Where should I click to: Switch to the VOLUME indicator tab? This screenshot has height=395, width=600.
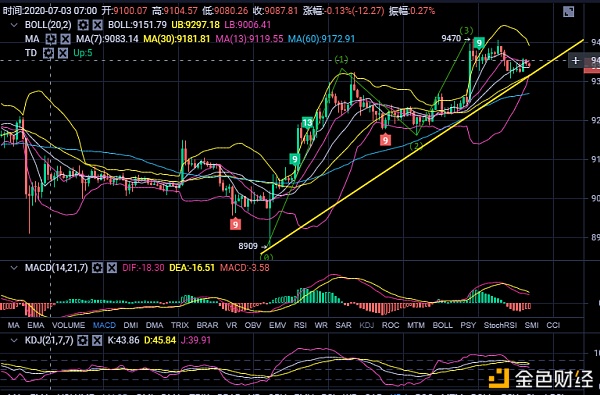click(68, 325)
